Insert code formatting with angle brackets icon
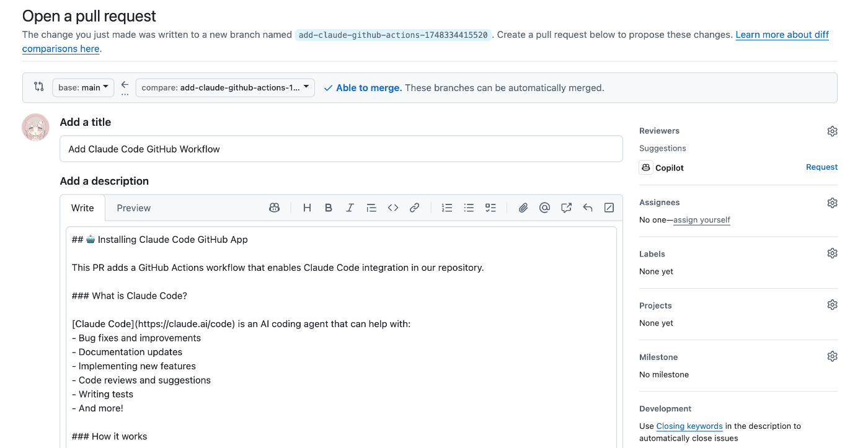 [x=393, y=208]
